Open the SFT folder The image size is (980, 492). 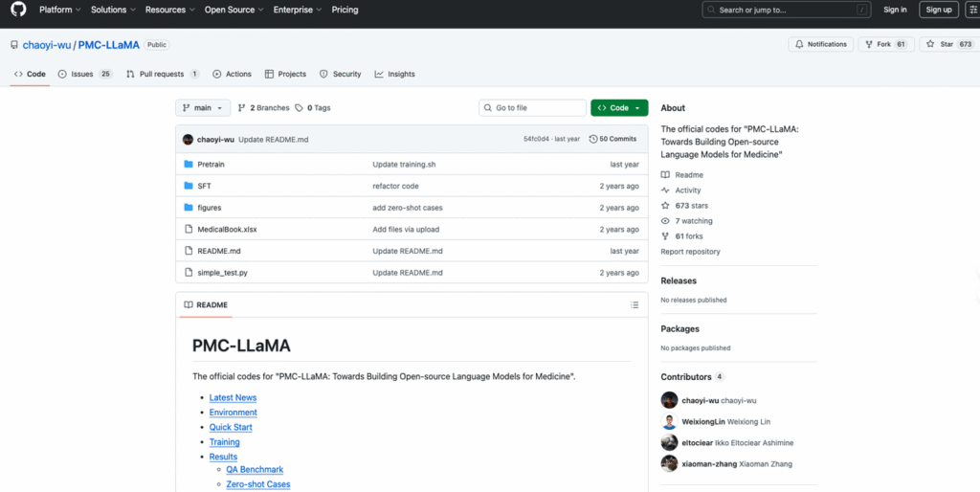205,186
